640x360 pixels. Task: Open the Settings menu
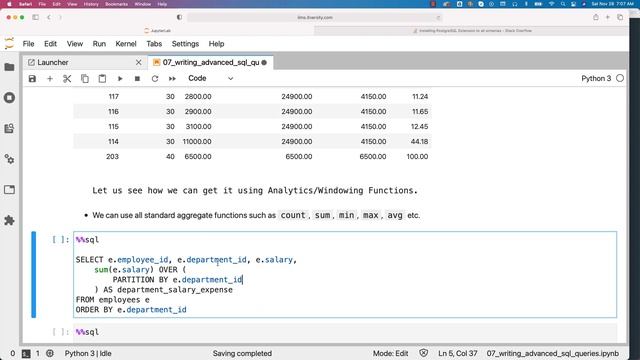click(x=185, y=44)
